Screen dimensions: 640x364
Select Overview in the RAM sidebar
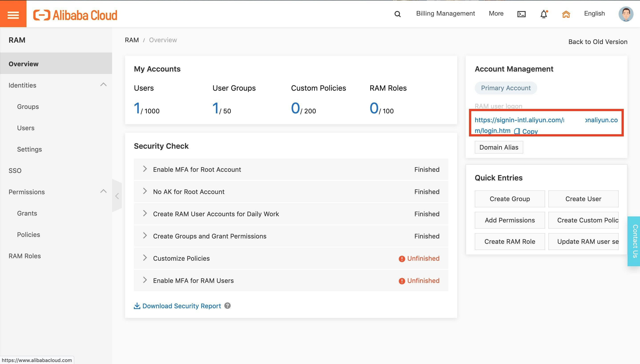[56, 64]
